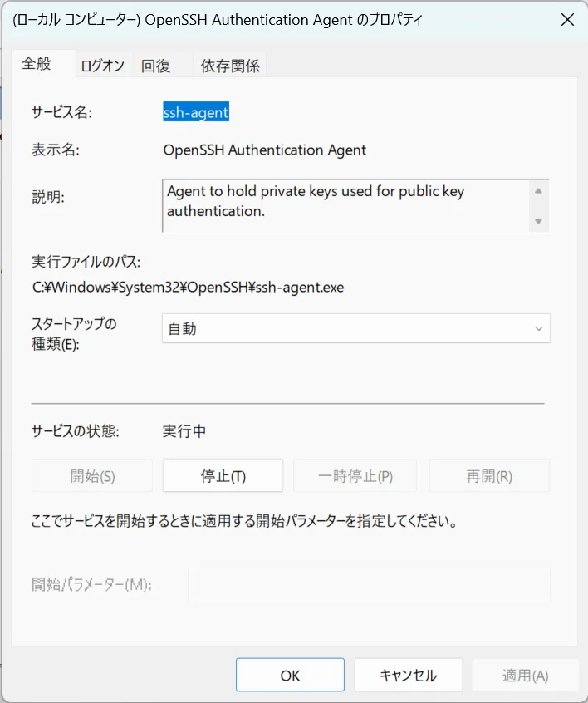
Task: Open the ログオン tab
Action: point(103,66)
